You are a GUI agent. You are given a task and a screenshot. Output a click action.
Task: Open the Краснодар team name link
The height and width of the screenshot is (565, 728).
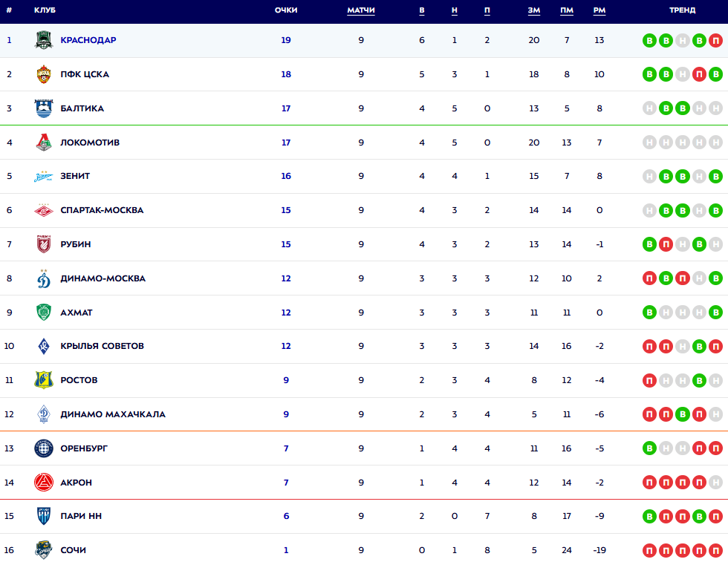point(88,40)
